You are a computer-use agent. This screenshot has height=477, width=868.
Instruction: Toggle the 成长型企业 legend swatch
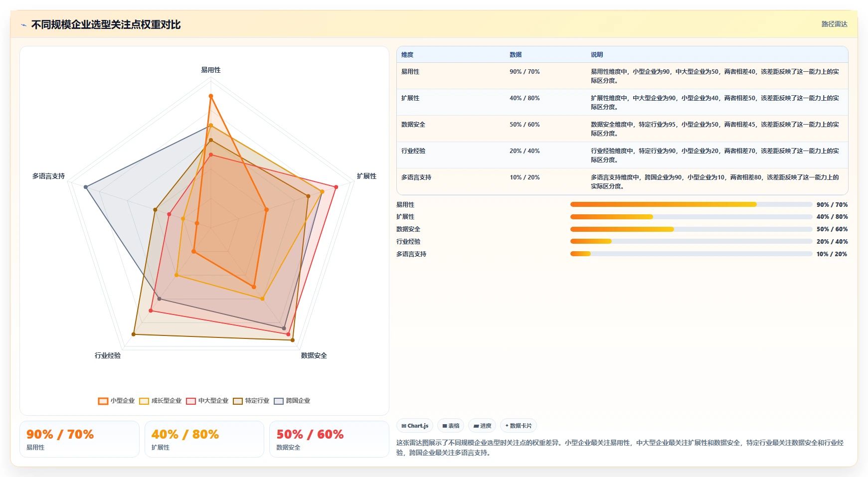coord(144,401)
